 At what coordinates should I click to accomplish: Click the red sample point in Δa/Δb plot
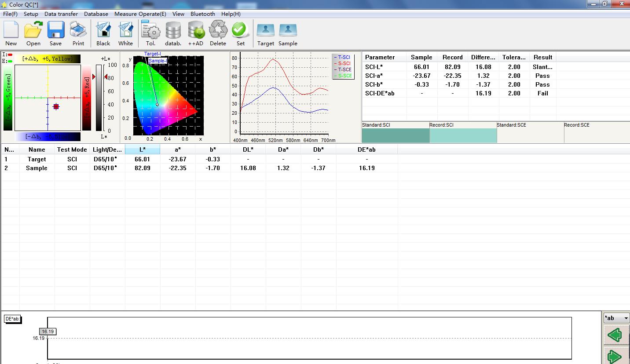56,106
